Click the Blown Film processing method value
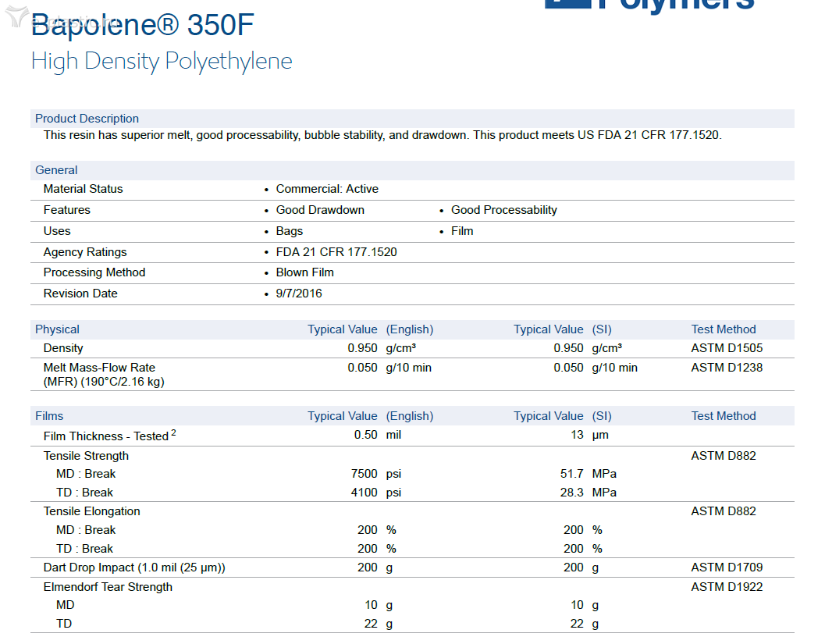Screen dimensions: 825x644 point(304,272)
